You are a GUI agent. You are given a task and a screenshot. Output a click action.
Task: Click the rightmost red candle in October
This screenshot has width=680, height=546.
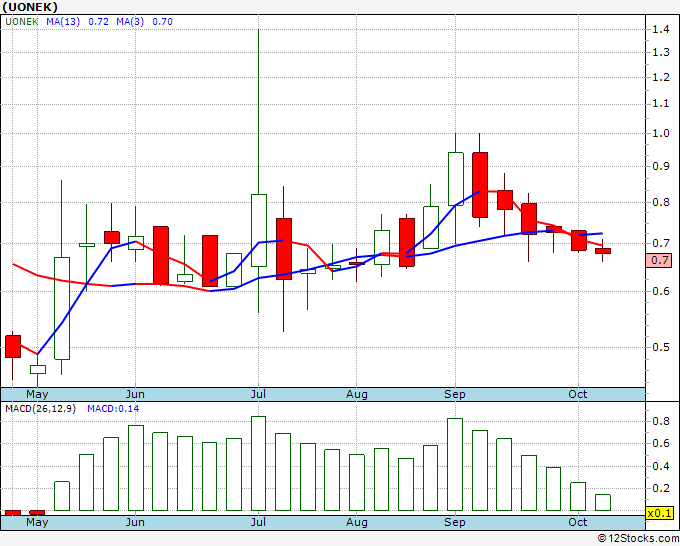point(603,251)
